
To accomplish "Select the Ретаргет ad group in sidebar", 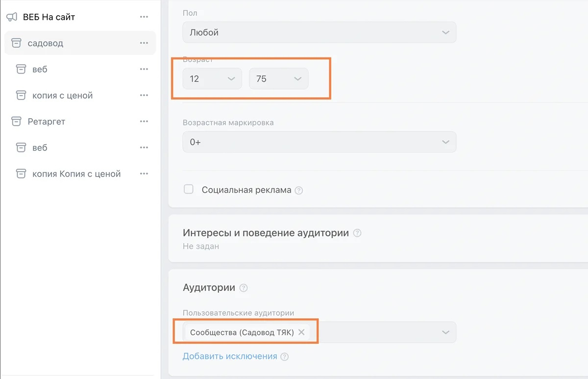I will pos(47,122).
